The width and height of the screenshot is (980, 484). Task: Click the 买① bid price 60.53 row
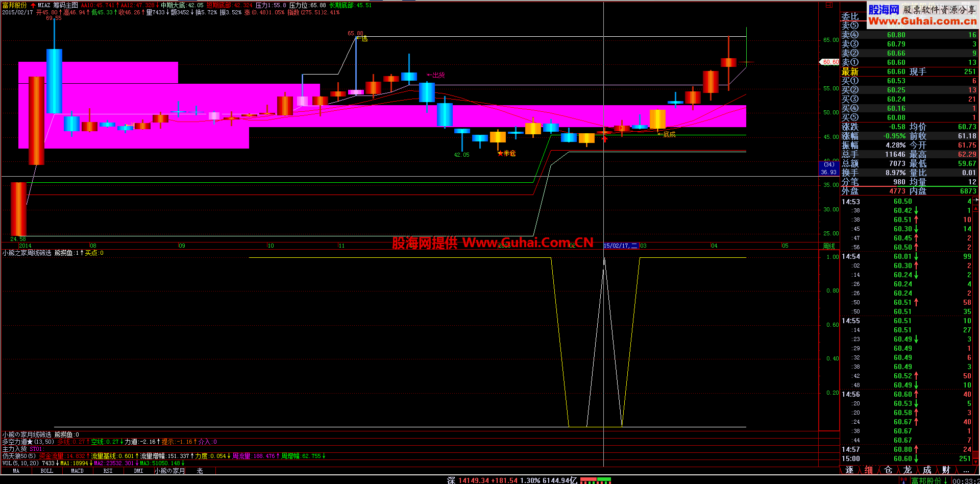909,81
